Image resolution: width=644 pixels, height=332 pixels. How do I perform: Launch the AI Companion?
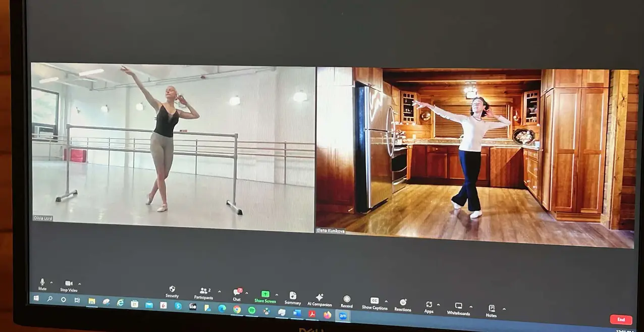pyautogui.click(x=319, y=298)
